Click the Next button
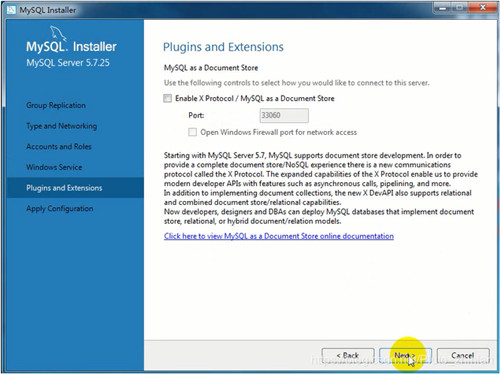 pos(405,356)
